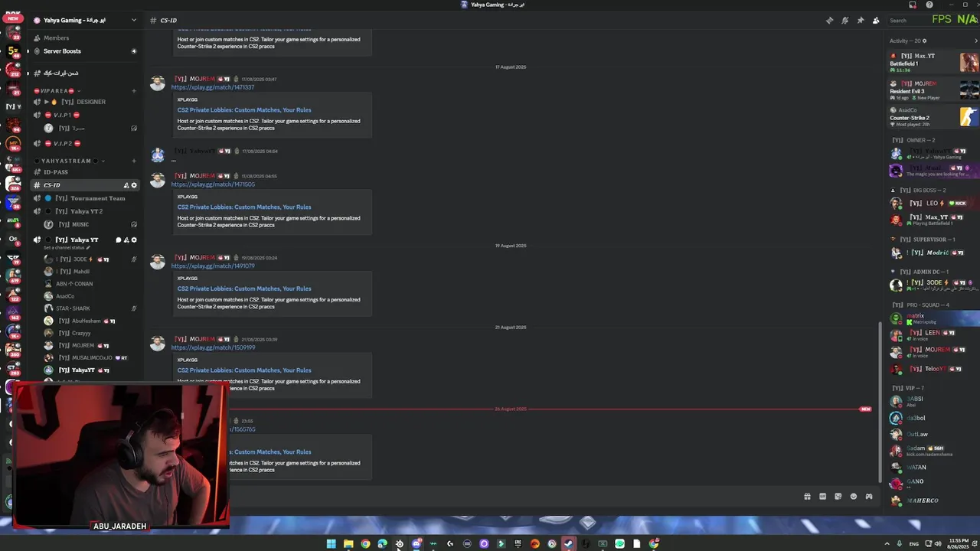
Task: Select member LEO in BIG BOSS list
Action: 933,203
